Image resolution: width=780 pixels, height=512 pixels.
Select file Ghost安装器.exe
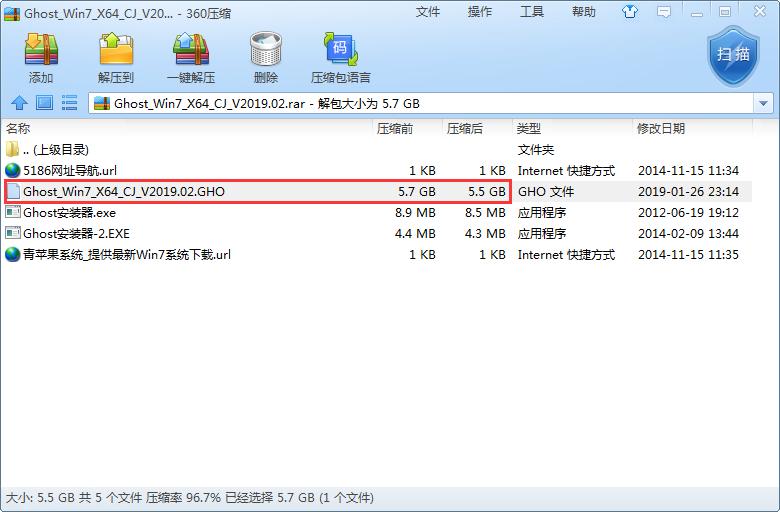pyautogui.click(x=69, y=212)
